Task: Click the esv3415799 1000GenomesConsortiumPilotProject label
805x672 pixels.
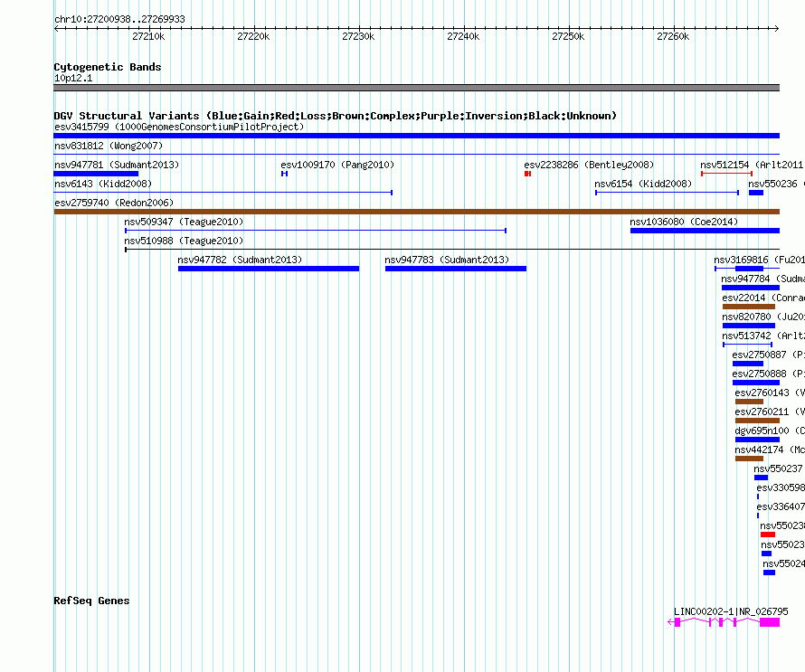Action: click(179, 127)
